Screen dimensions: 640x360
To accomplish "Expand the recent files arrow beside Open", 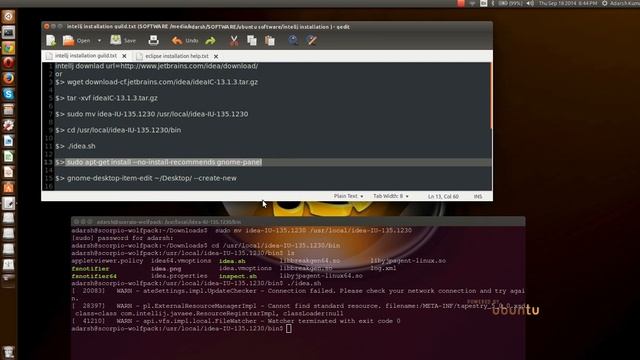I will (99, 40).
